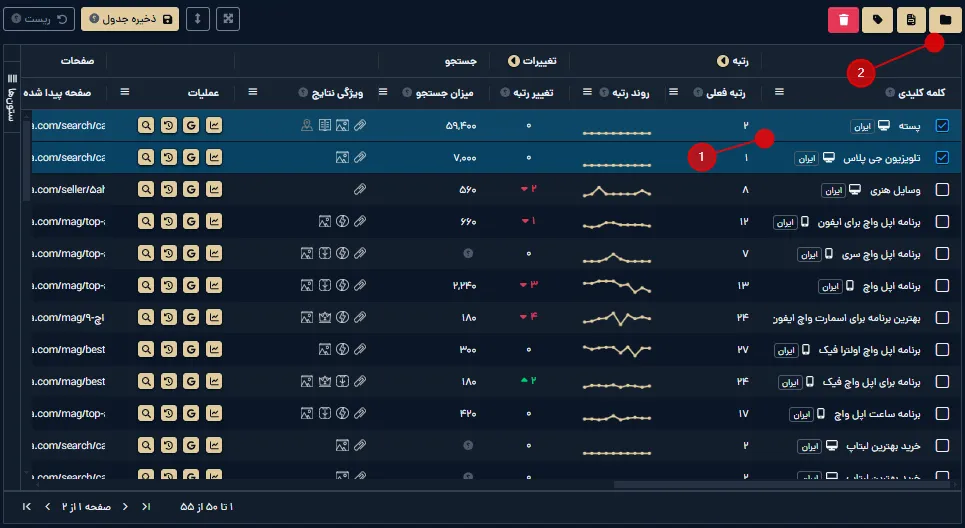Click the folder icon button at top right

(x=945, y=20)
